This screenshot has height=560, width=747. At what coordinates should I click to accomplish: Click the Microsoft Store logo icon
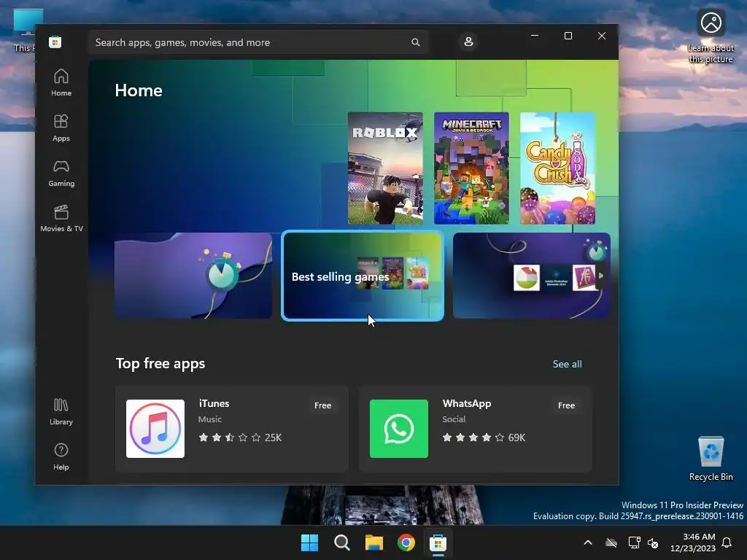tap(55, 42)
